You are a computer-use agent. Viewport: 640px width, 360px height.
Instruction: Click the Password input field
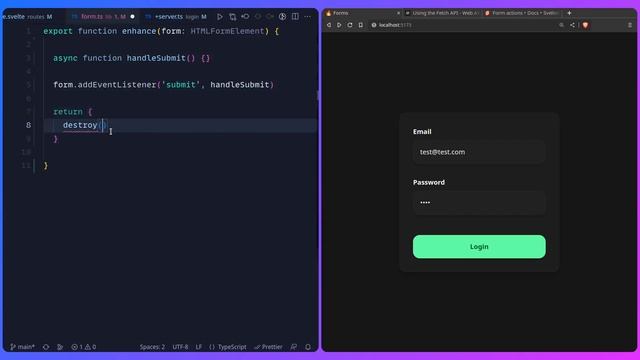tap(479, 202)
